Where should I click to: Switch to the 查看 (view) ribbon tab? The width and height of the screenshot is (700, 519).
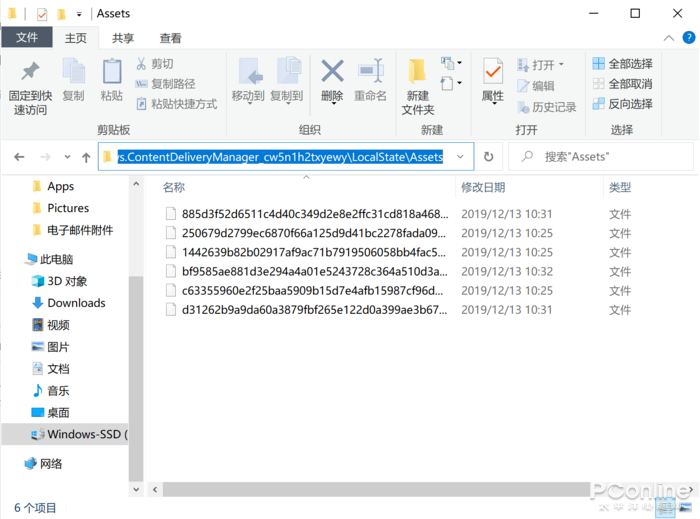click(170, 38)
